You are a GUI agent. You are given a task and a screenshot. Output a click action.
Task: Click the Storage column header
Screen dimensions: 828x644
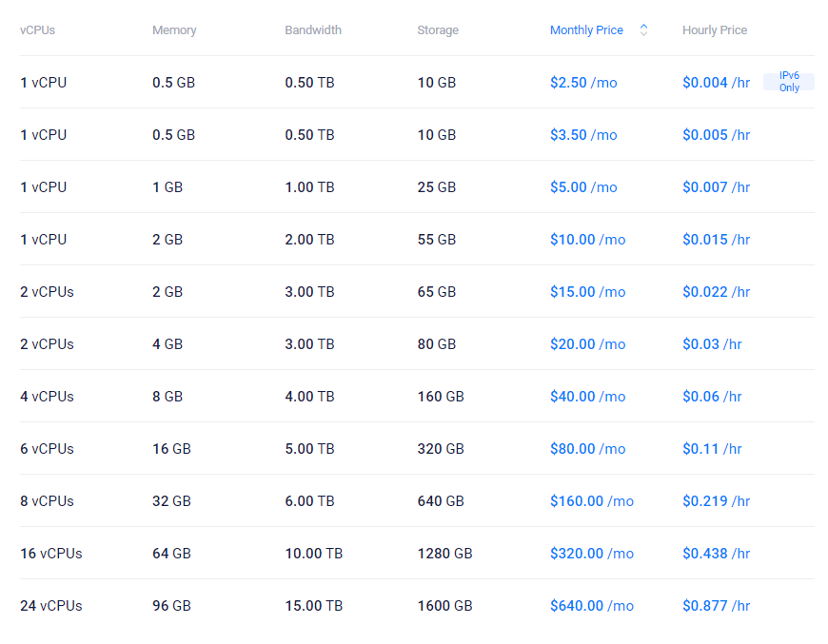tap(437, 30)
